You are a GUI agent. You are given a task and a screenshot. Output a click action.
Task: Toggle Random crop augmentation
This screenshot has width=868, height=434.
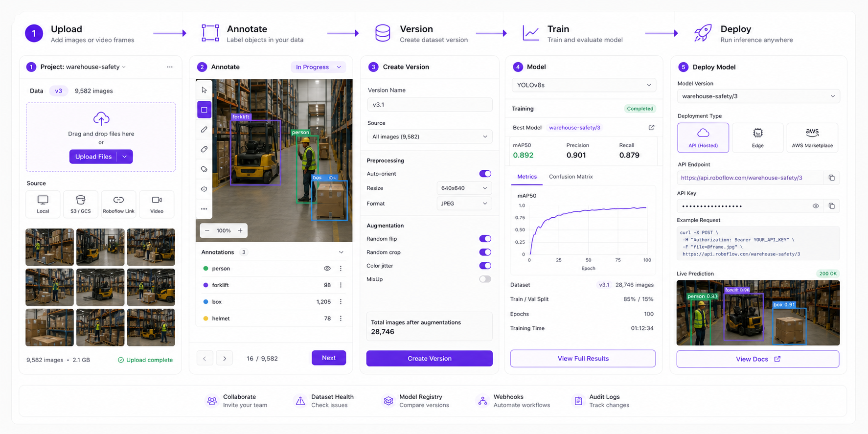(485, 252)
